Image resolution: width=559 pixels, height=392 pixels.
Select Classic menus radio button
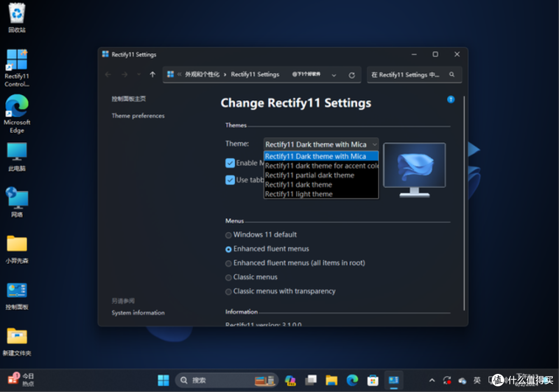tap(228, 278)
